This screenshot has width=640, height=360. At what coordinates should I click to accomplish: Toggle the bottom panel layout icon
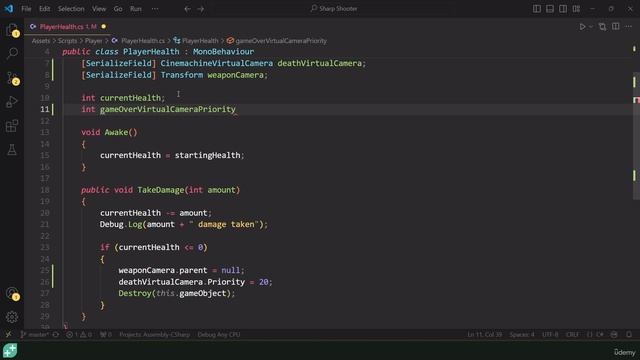click(550, 9)
